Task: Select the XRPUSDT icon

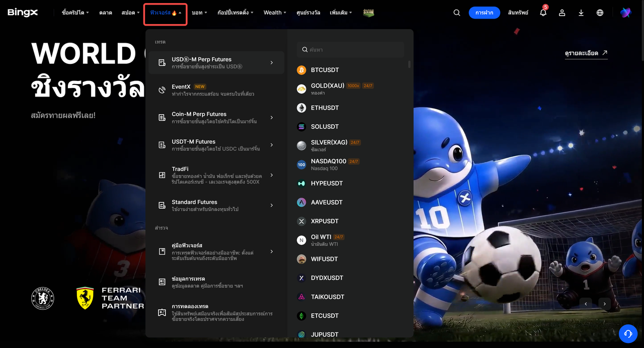Action: tap(301, 221)
